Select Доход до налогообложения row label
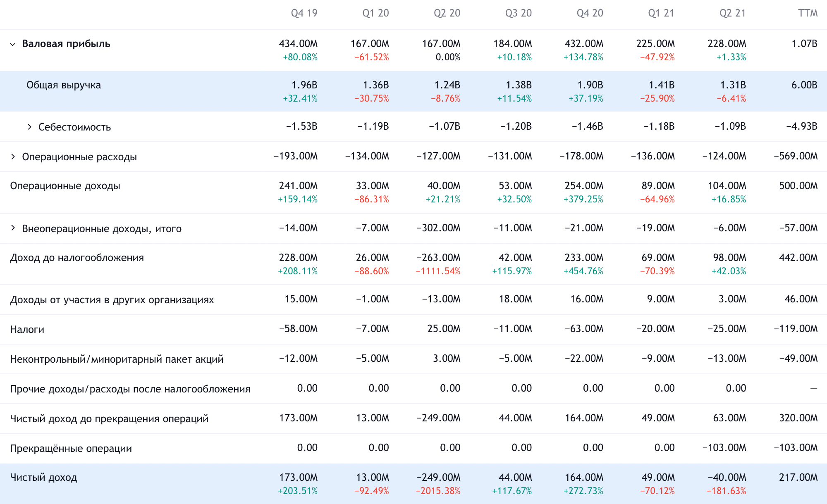The image size is (827, 504). click(x=77, y=258)
